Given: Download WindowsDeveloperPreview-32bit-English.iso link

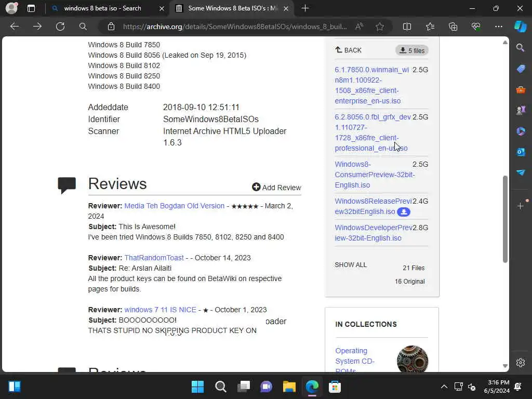Looking at the screenshot, I should [373, 233].
